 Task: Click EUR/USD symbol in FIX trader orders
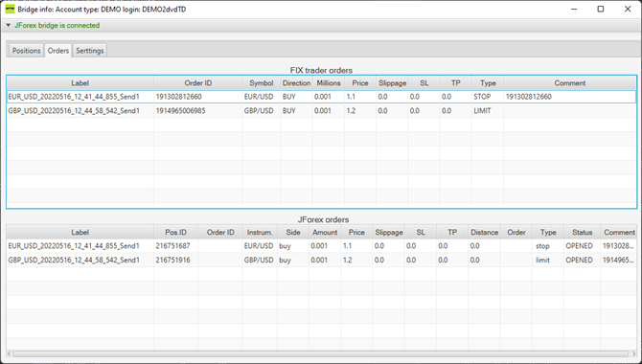(259, 97)
